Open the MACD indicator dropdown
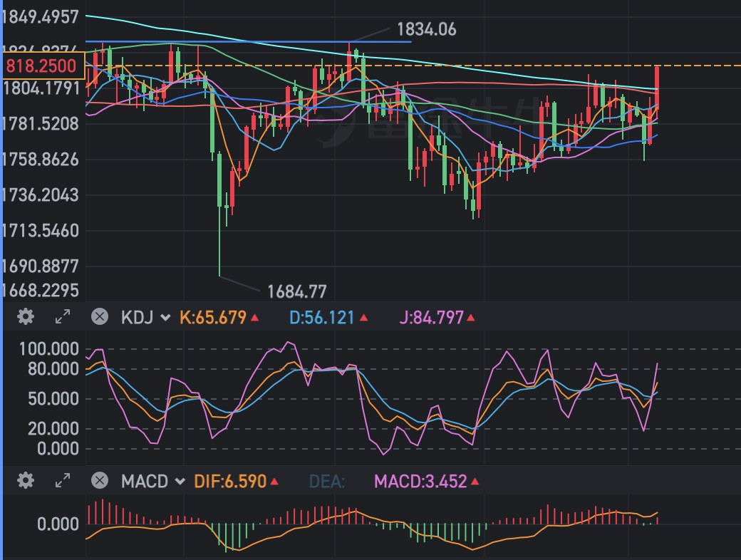The height and width of the screenshot is (560, 741). coord(152,482)
